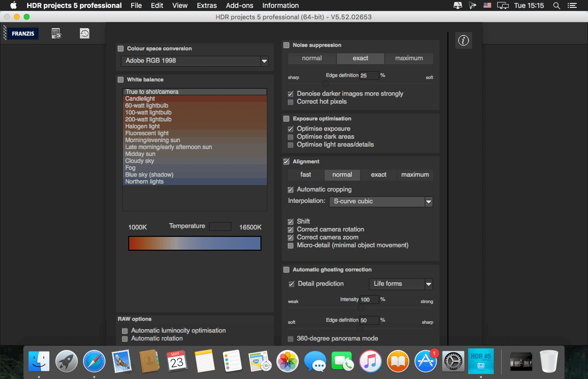
Task: Open FaceTime app in the dock
Action: coord(342,361)
